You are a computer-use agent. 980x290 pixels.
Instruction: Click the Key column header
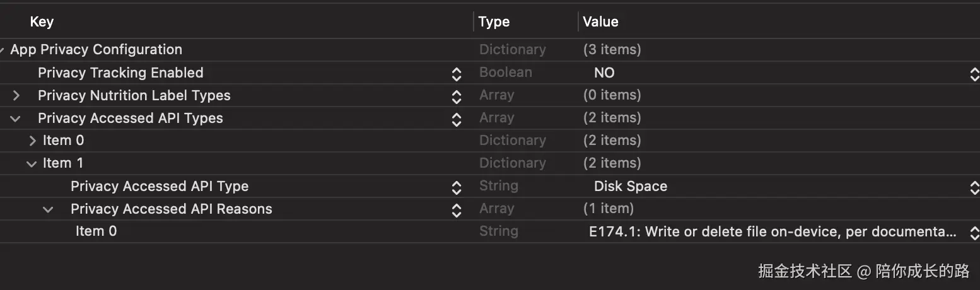click(42, 22)
